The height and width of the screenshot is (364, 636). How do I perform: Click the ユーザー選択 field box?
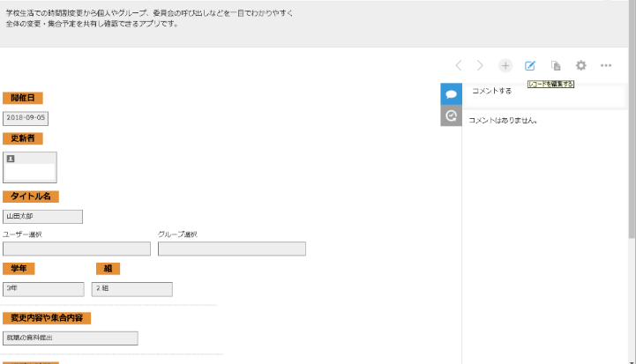77,249
